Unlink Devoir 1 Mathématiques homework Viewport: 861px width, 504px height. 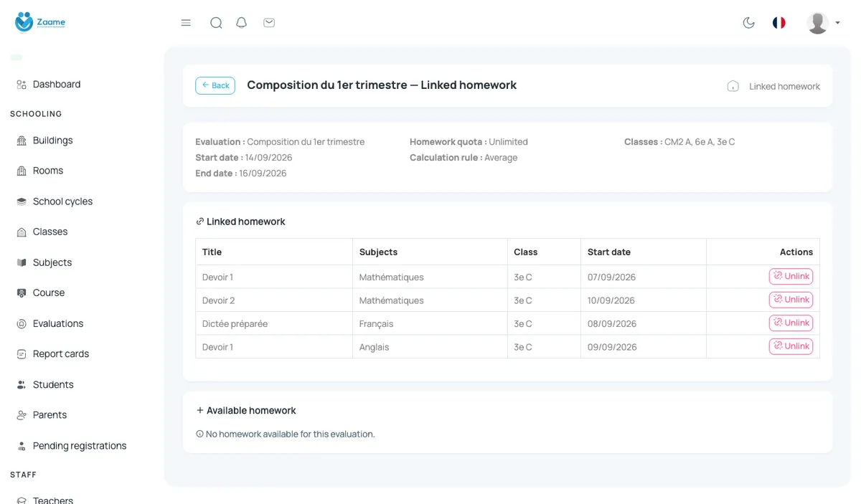(791, 276)
